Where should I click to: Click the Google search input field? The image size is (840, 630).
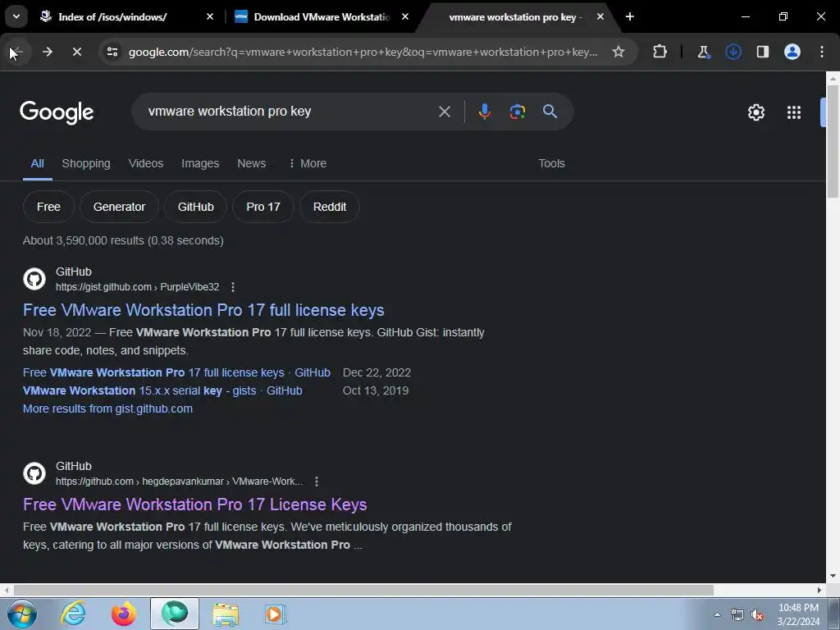290,112
